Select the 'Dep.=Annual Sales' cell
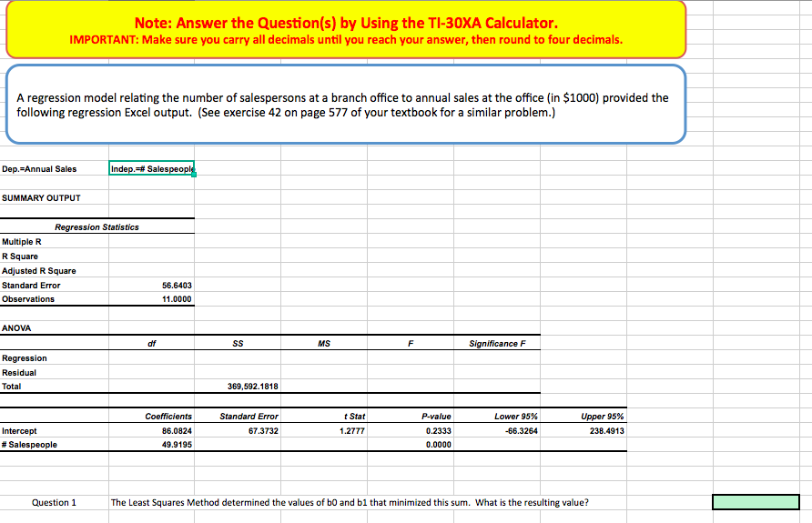The width and height of the screenshot is (812, 523). click(x=39, y=169)
